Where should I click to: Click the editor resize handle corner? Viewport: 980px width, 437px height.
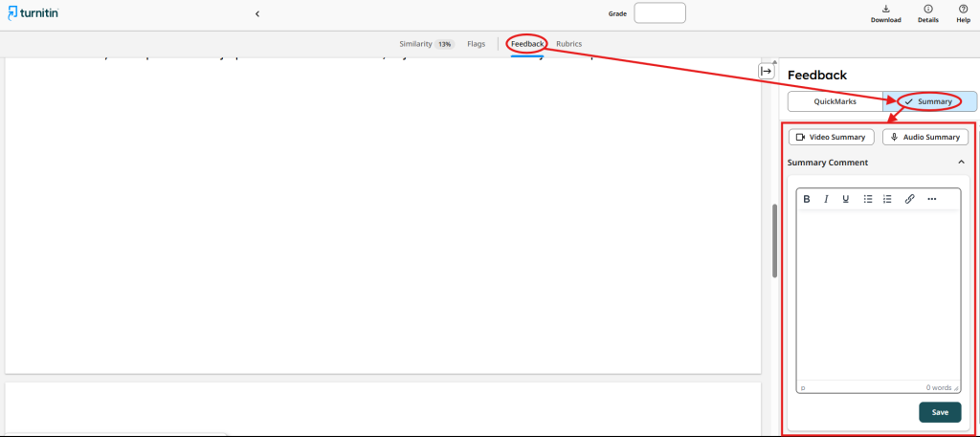click(957, 389)
